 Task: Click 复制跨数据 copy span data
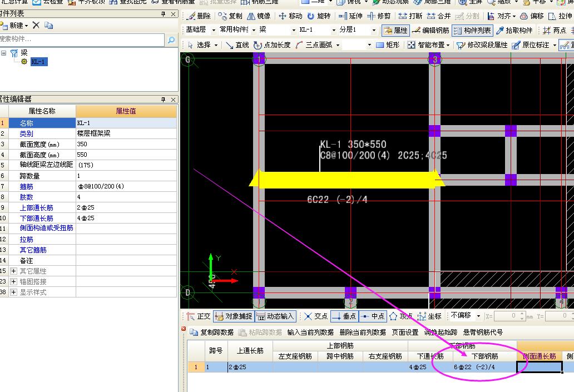tap(212, 333)
